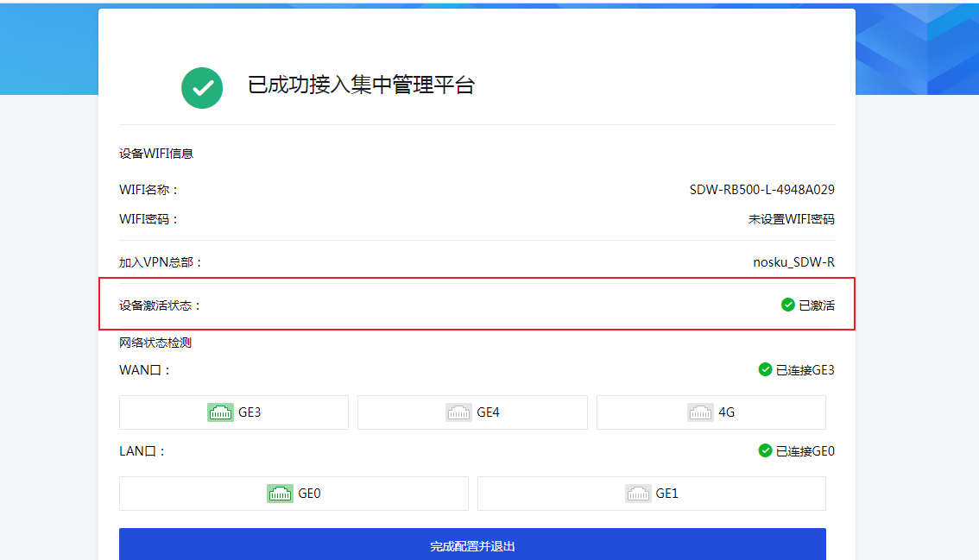Screen dimensions: 979x560
Task: Click the WAN口 label
Action: pyautogui.click(x=145, y=370)
